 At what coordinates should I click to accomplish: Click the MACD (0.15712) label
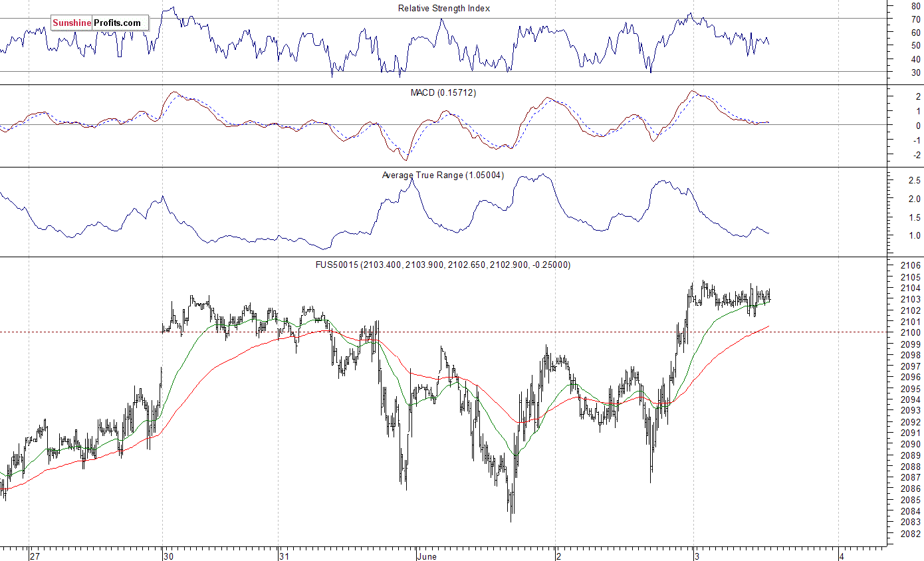(443, 92)
